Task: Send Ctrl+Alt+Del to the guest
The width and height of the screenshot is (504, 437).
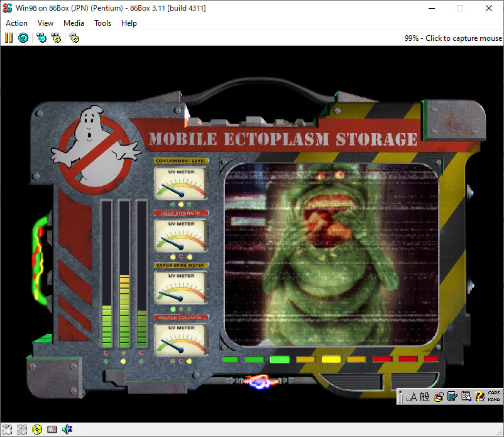Action: [41, 38]
